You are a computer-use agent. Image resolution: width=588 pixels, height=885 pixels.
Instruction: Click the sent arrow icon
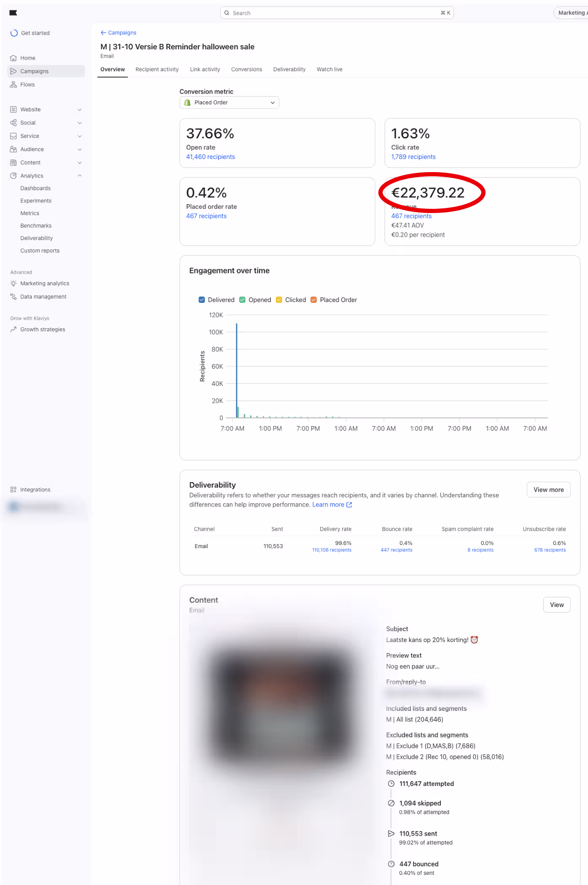pos(391,834)
